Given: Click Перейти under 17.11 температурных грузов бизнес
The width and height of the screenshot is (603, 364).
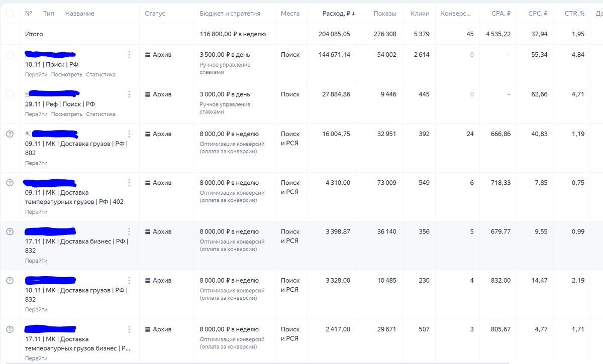Looking at the screenshot, I should 36,358.
